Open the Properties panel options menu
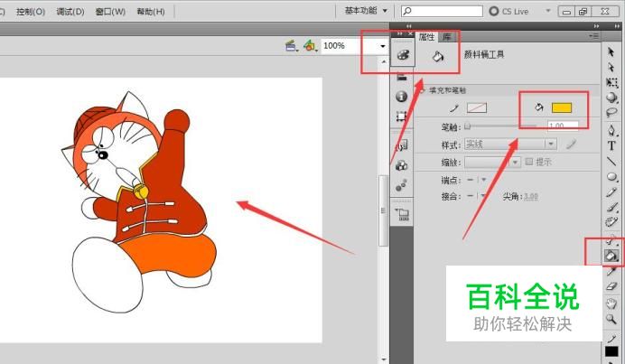This screenshot has height=364, width=625. pyautogui.click(x=594, y=36)
